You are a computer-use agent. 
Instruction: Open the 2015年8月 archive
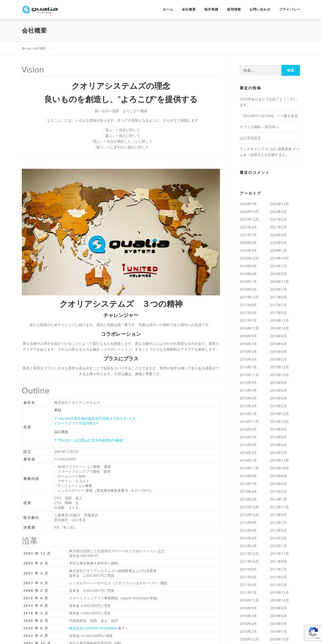pos(278,383)
